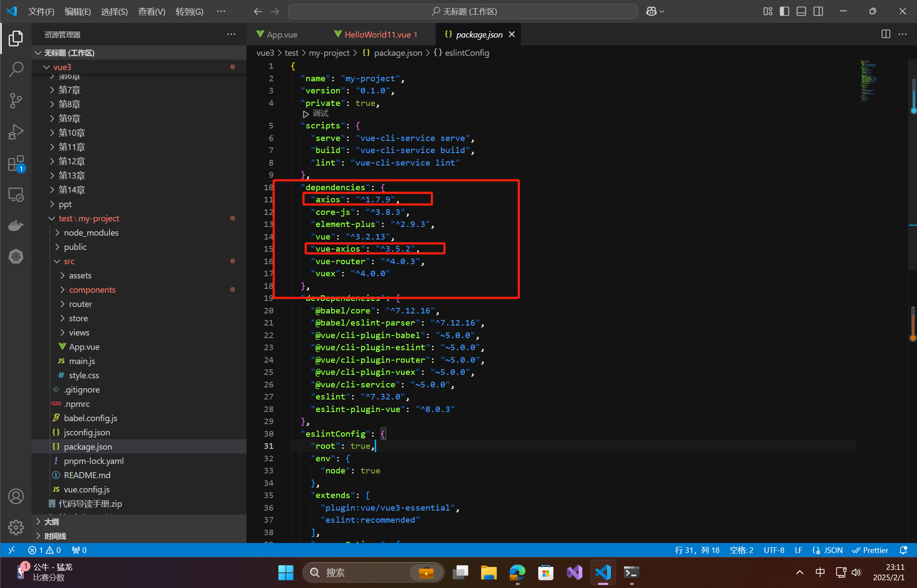Expand the node_modules folder
The image size is (917, 588).
coord(91,233)
